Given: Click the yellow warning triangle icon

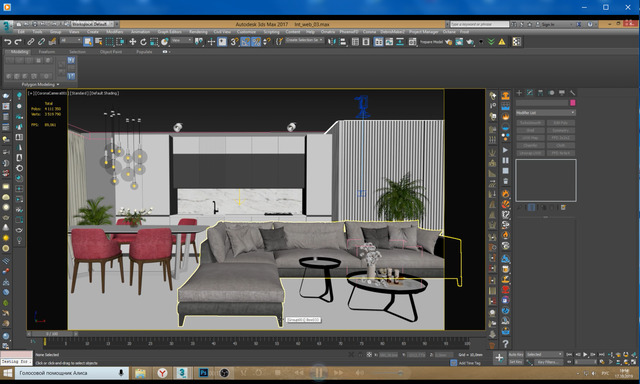Looking at the screenshot, I should coord(502,42).
